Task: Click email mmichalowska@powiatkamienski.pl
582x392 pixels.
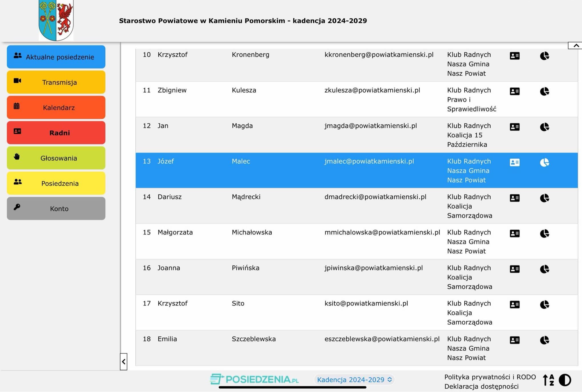Action: point(382,232)
